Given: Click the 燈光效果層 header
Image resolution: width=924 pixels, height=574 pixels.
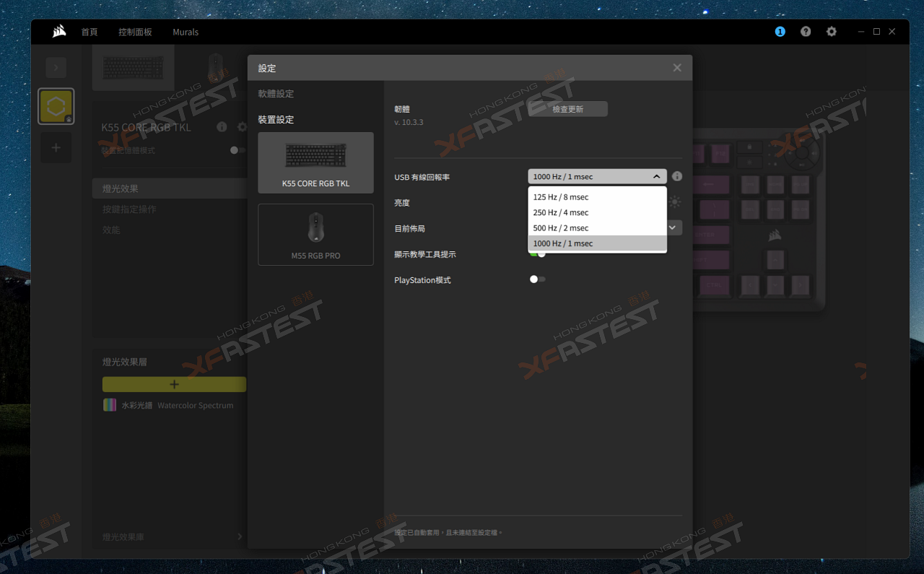Looking at the screenshot, I should click(125, 362).
